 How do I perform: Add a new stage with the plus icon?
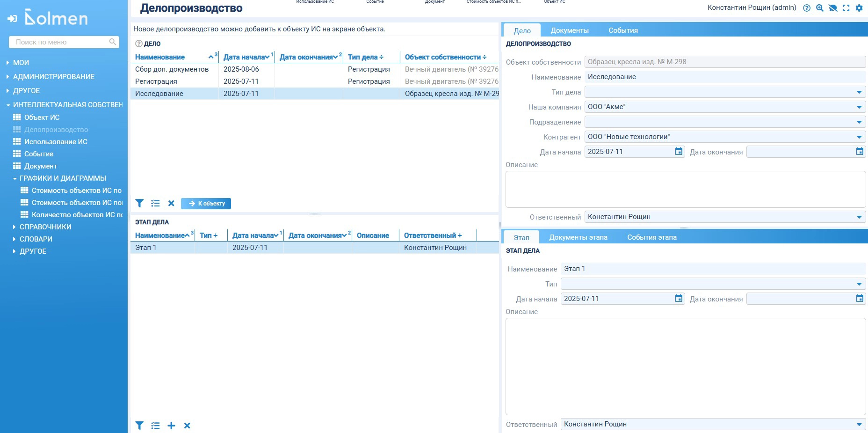(x=171, y=426)
